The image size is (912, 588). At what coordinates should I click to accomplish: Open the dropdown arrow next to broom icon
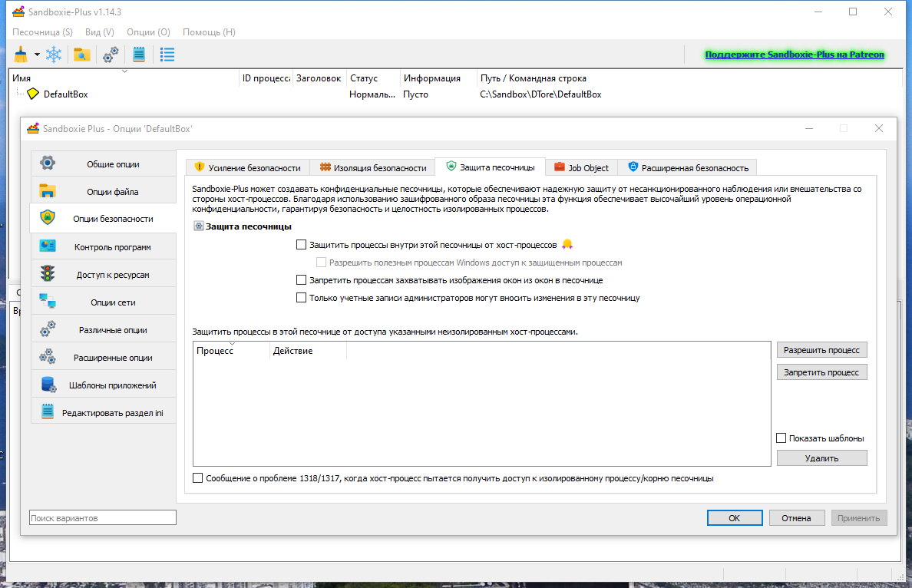point(37,55)
